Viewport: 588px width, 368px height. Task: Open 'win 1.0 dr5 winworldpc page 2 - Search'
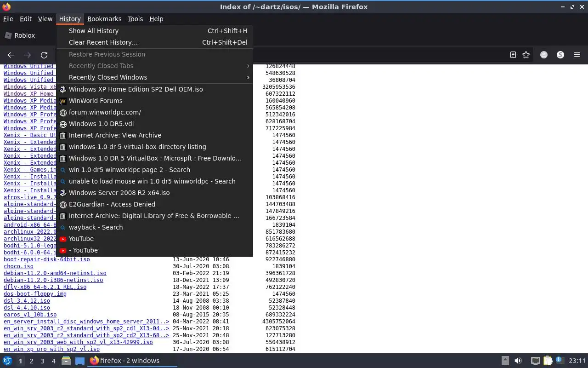154,170
